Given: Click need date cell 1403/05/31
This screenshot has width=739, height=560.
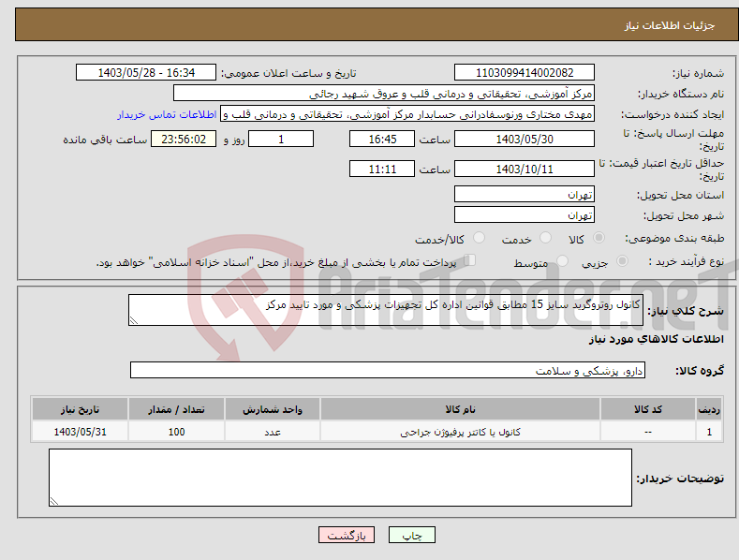Looking at the screenshot, I should click(x=80, y=432).
